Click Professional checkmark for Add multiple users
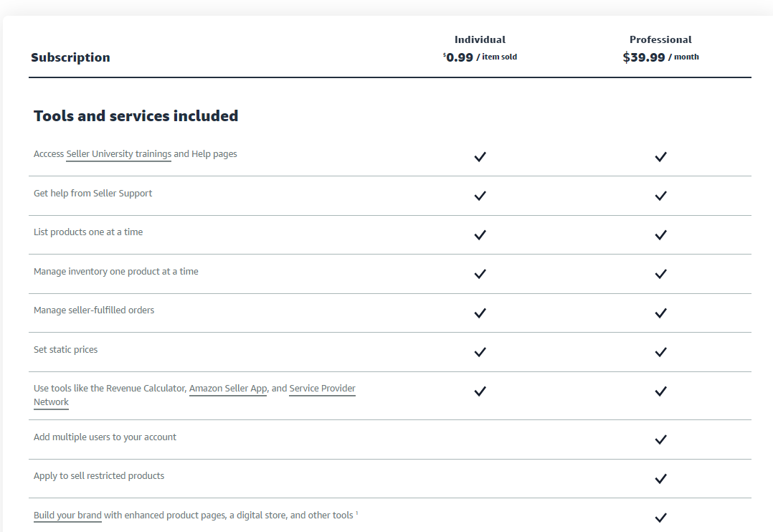The image size is (773, 532). click(660, 440)
